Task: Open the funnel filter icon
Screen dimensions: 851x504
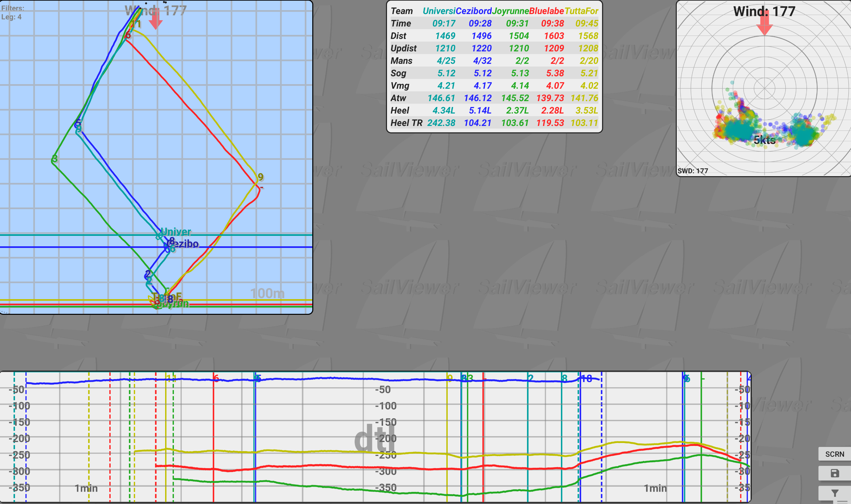Action: (834, 493)
